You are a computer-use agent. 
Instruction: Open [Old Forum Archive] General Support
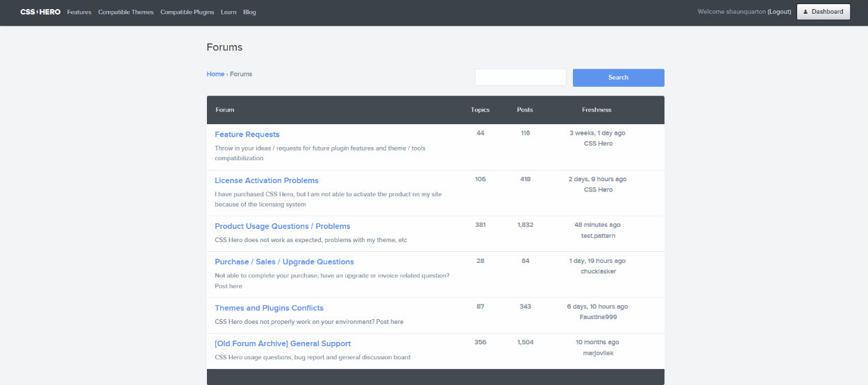(283, 343)
